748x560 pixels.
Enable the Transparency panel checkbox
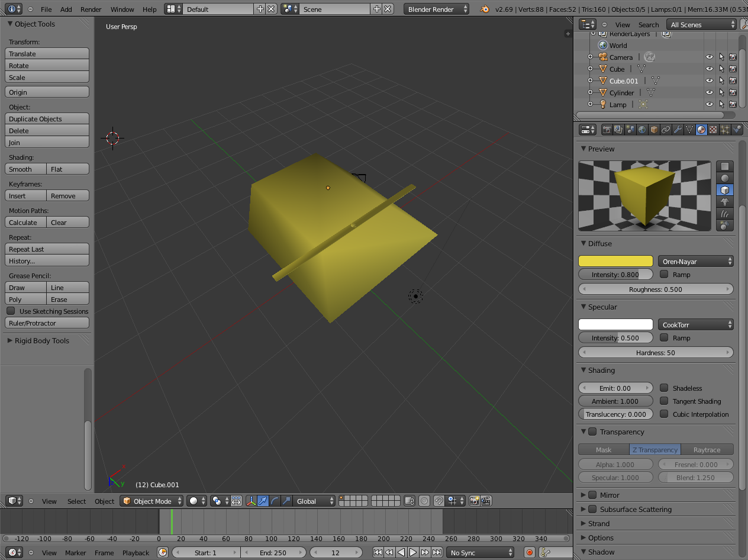click(592, 432)
